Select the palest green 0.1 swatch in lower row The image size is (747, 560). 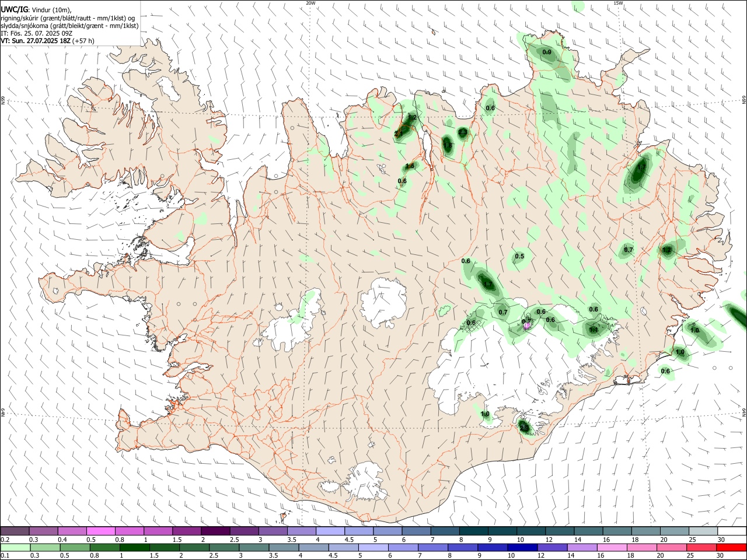point(15,548)
